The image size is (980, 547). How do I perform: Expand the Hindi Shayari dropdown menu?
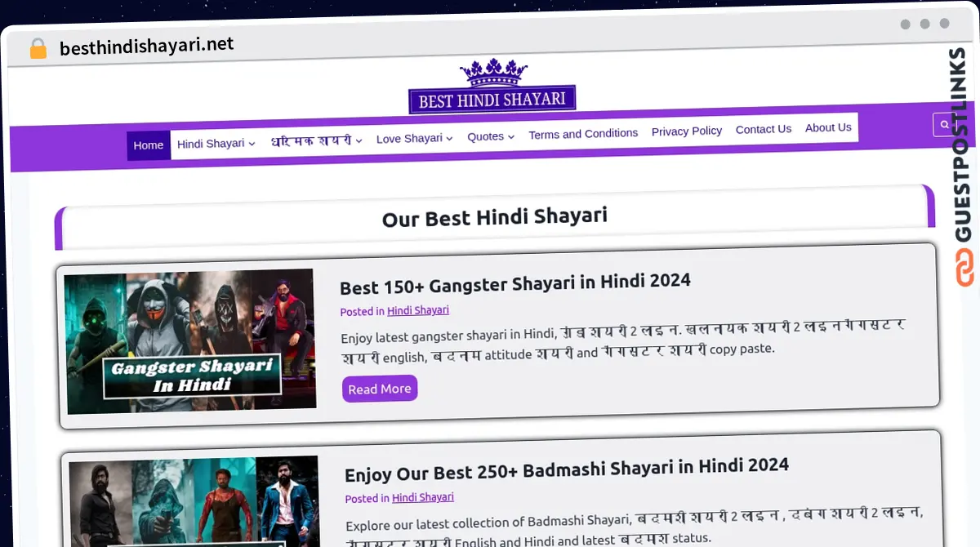pos(212,142)
